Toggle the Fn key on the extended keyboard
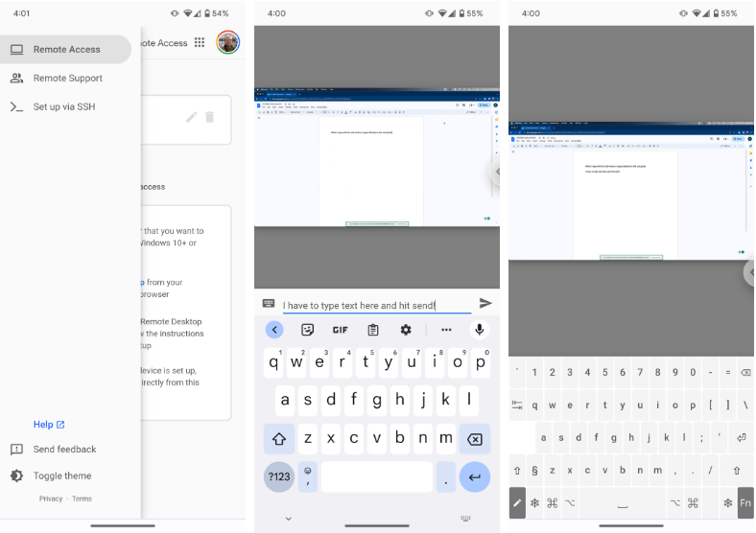The width and height of the screenshot is (756, 533). click(745, 503)
